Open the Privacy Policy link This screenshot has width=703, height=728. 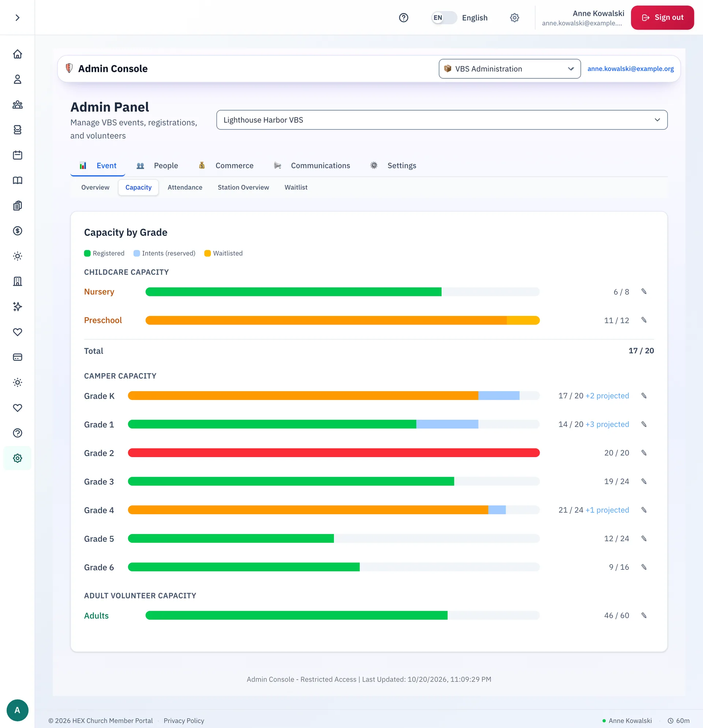(184, 721)
